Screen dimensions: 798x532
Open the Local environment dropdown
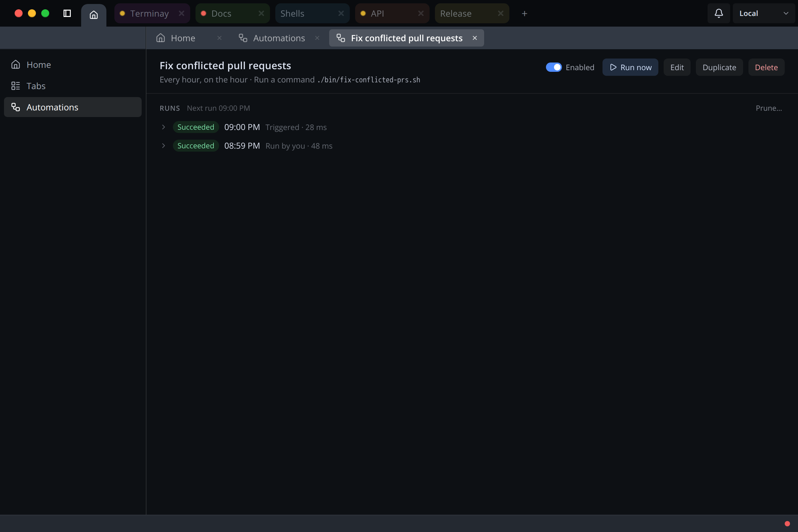pyautogui.click(x=764, y=13)
